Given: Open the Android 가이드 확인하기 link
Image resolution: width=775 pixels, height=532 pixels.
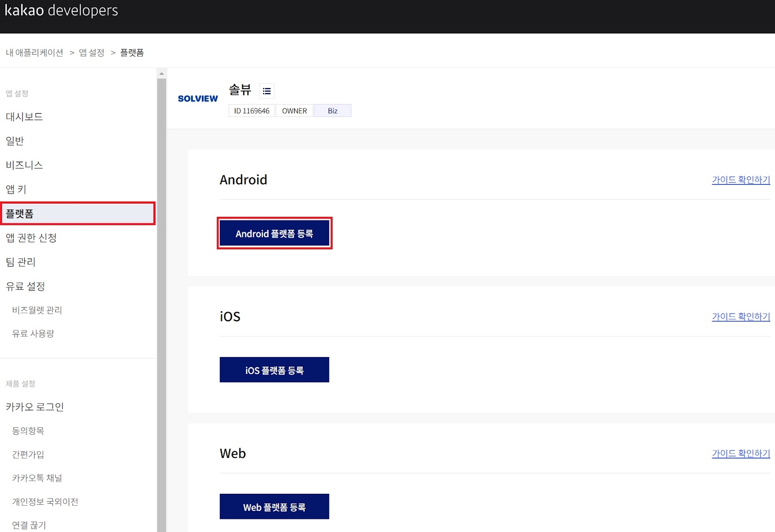Looking at the screenshot, I should 741,180.
